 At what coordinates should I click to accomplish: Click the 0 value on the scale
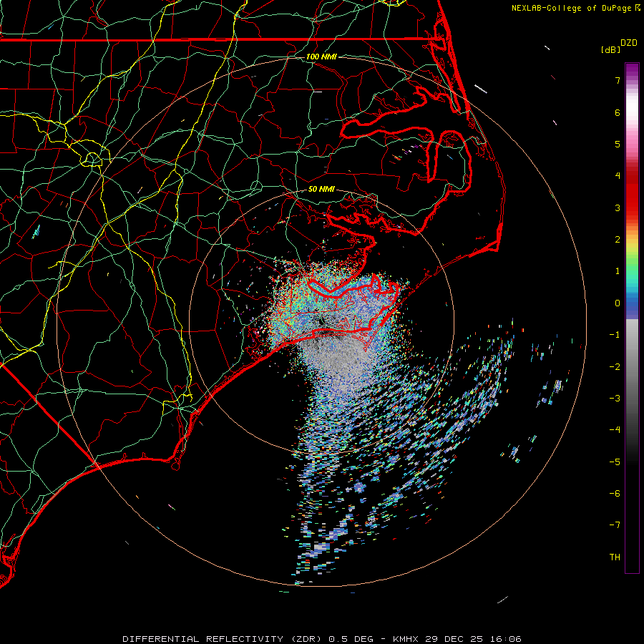point(618,303)
